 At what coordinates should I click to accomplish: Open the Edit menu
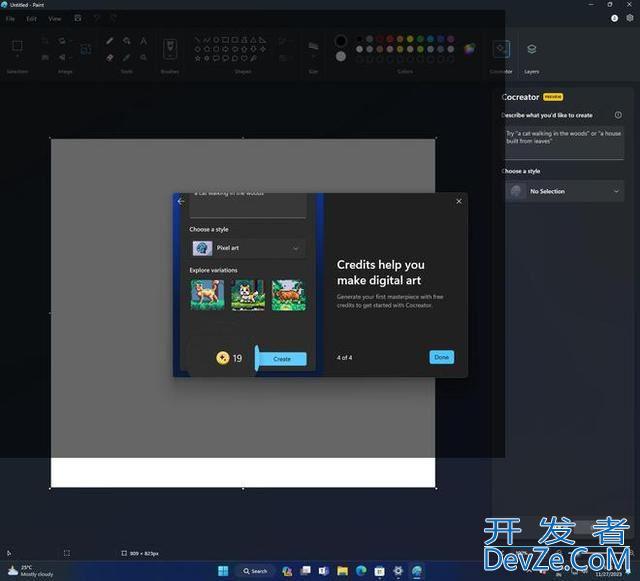tap(31, 19)
